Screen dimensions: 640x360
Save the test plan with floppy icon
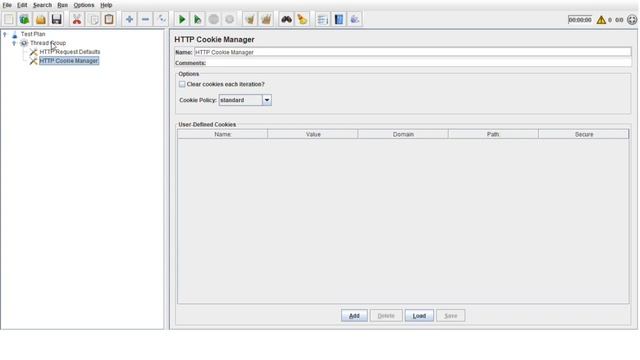pyautogui.click(x=56, y=19)
